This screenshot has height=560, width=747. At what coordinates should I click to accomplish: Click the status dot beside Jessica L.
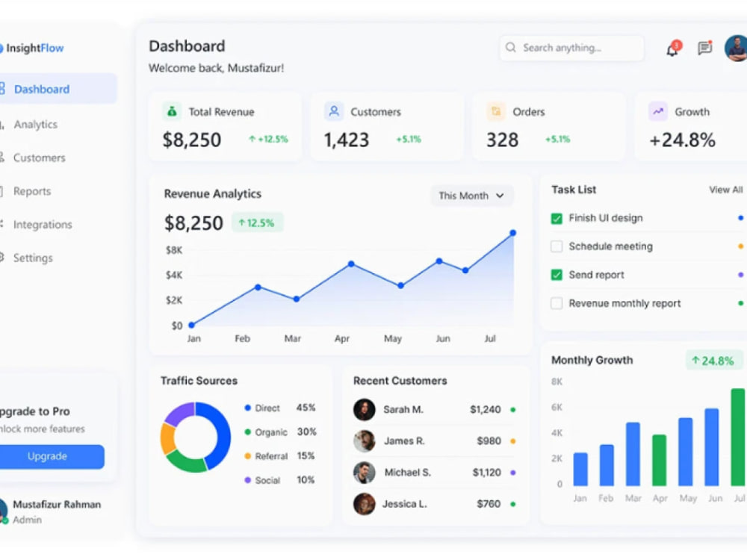pyautogui.click(x=513, y=504)
